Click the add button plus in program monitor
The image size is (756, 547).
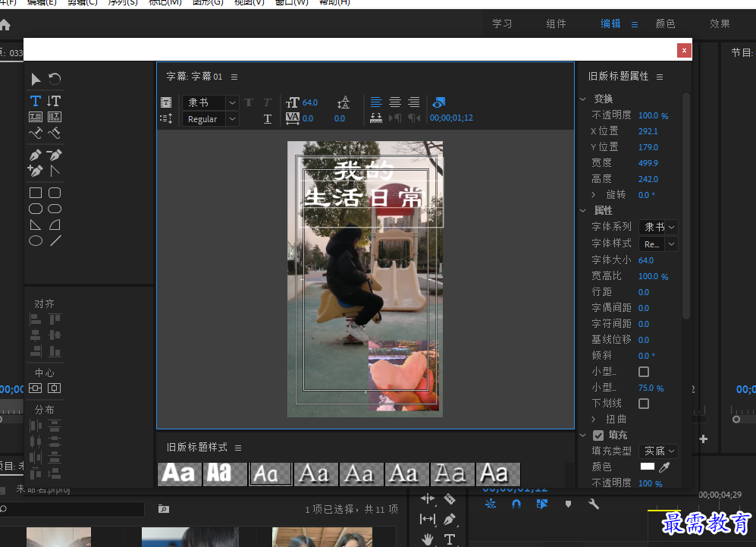(704, 439)
